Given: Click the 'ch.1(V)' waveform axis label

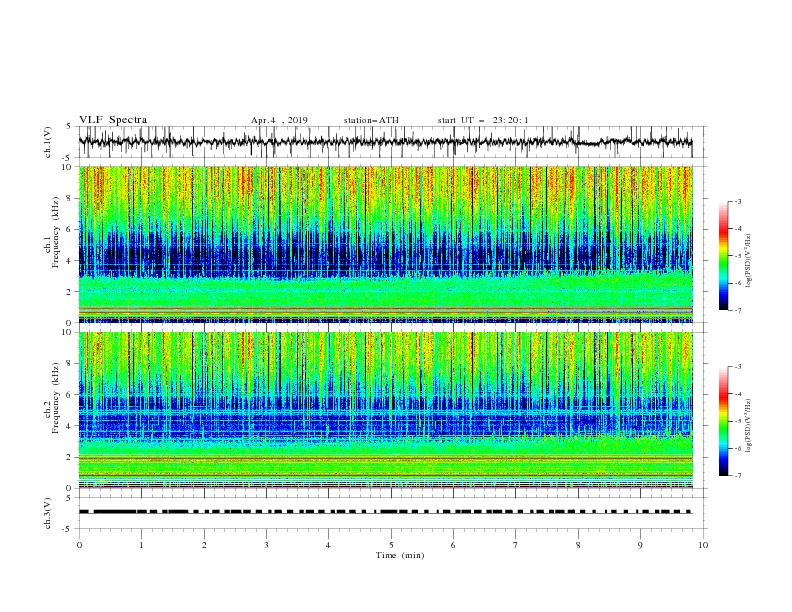Looking at the screenshot, I should point(48,142).
